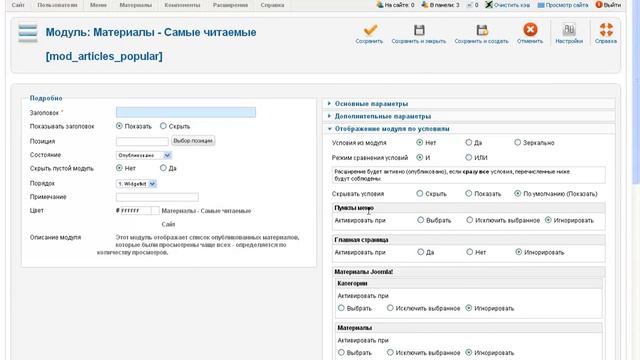Click the Заголовок input field
Image resolution: width=640 pixels, height=360 pixels.
[x=186, y=112]
